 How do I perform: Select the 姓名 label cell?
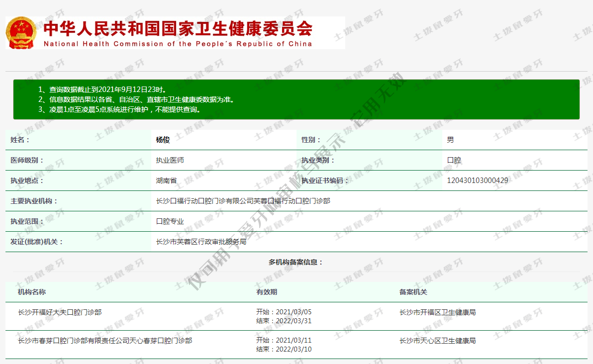point(20,140)
